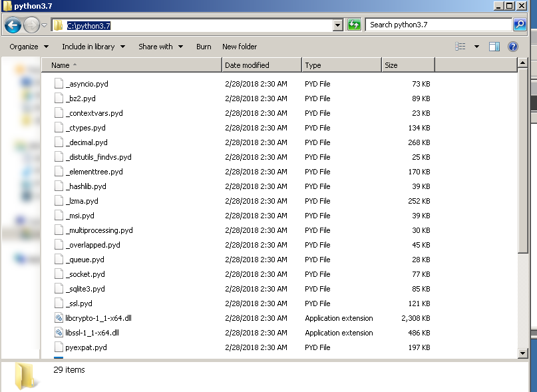This screenshot has height=392, width=537.
Task: Sort by the Date modified column header
Action: point(262,65)
